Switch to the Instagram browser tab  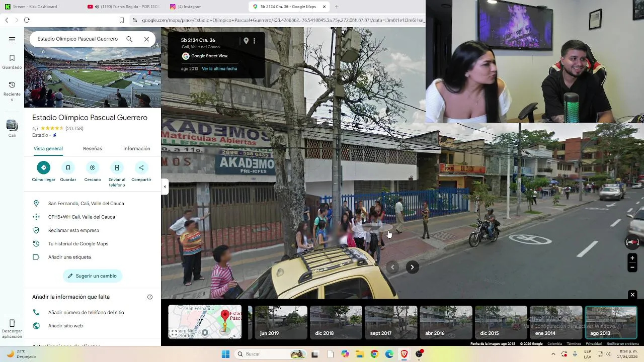point(206,7)
